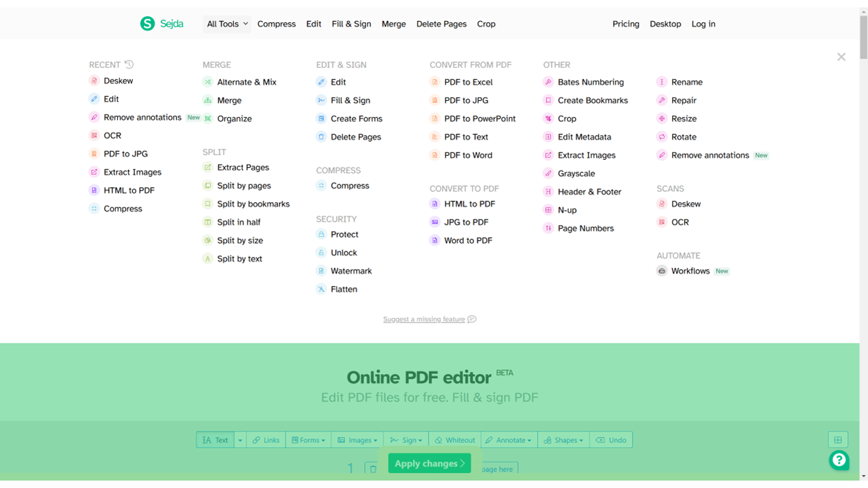Click the Grayscale tool icon
This screenshot has width=868, height=488.
[548, 174]
